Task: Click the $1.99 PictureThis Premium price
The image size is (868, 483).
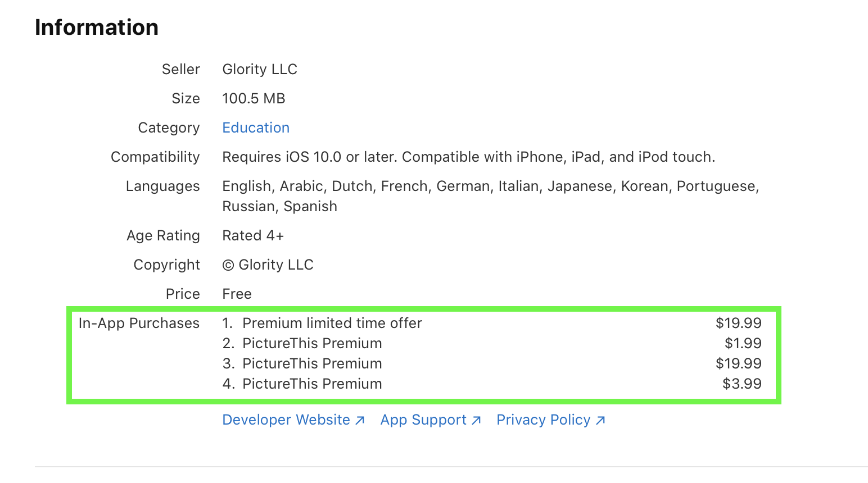Action: click(x=743, y=344)
